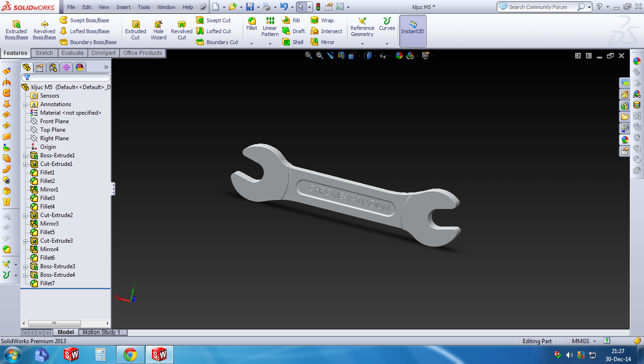Switch to the Office Products tab
This screenshot has height=364, width=644.
click(143, 53)
